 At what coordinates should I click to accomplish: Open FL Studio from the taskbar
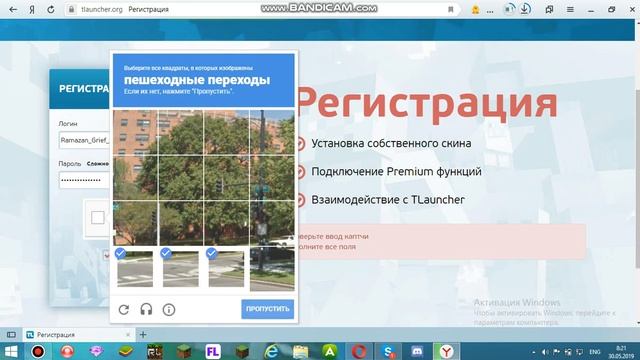point(213,351)
